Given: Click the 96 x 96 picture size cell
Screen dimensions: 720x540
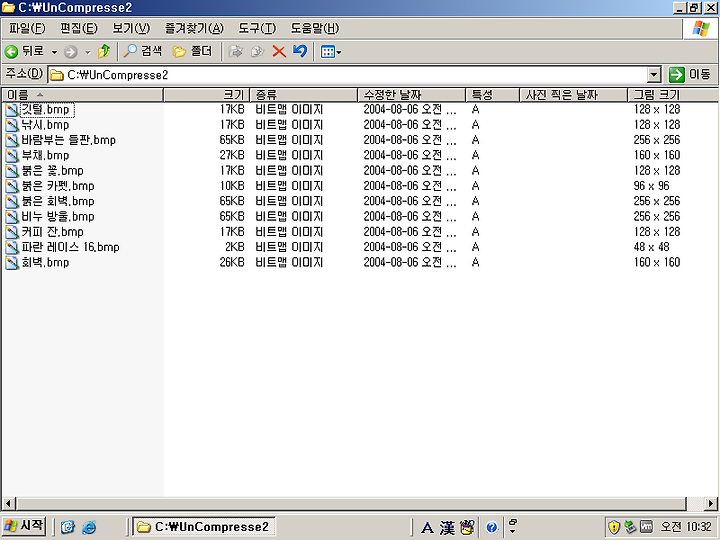Looking at the screenshot, I should click(x=651, y=186).
